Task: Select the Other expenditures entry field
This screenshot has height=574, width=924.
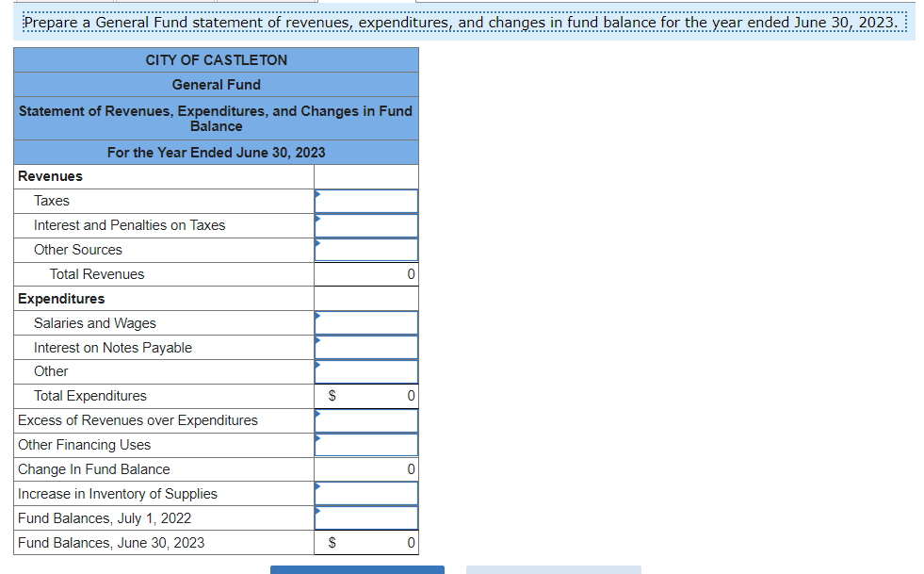Action: [365, 371]
